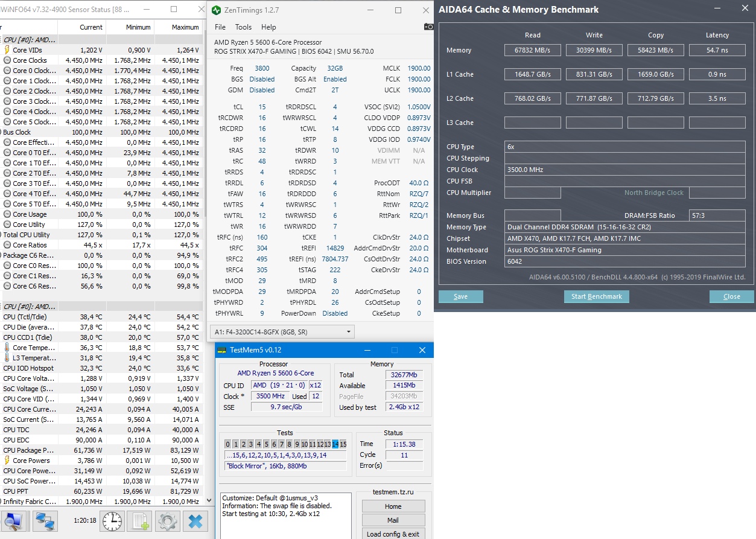The width and height of the screenshot is (756, 539).
Task: Open ZenTimings Help menu
Action: 268,27
